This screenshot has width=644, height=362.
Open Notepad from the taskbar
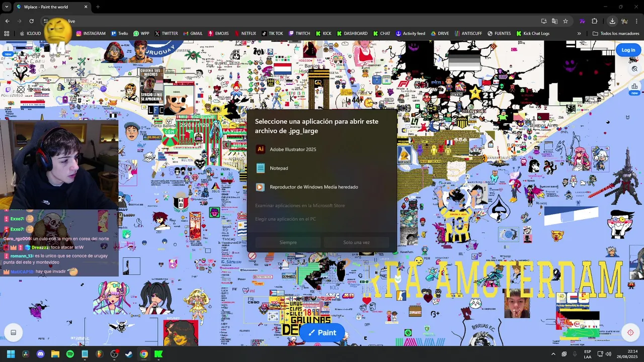[85, 354]
